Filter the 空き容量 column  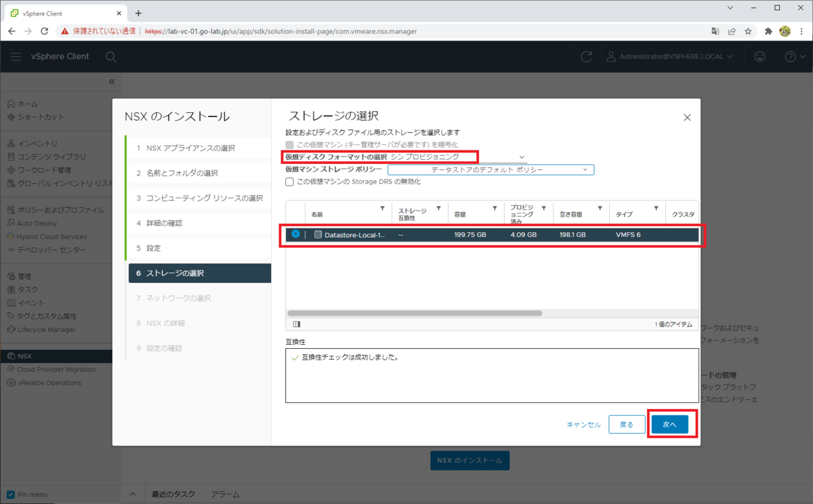click(600, 209)
